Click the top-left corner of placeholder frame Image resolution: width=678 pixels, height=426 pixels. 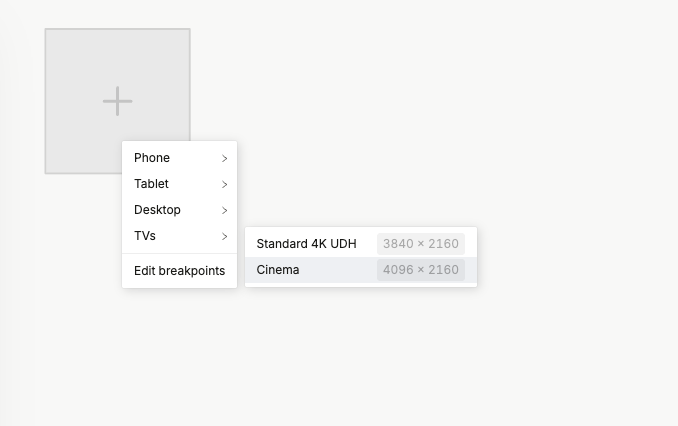click(47, 31)
